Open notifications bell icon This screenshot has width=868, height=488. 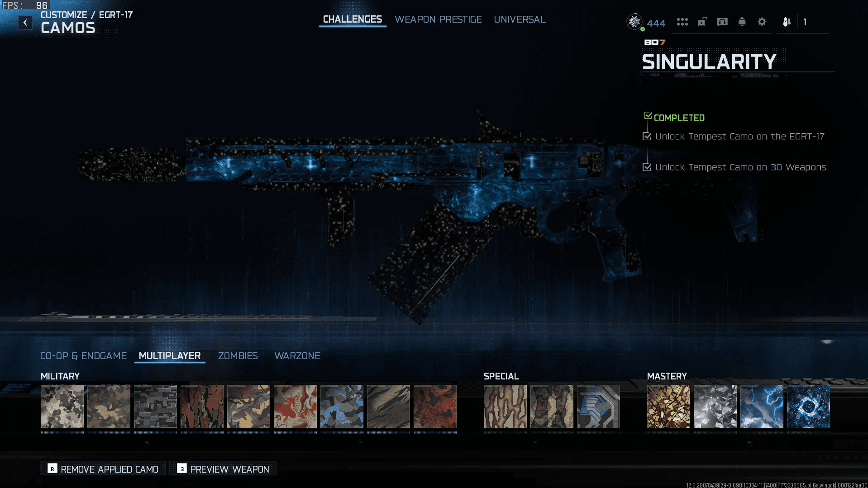742,22
